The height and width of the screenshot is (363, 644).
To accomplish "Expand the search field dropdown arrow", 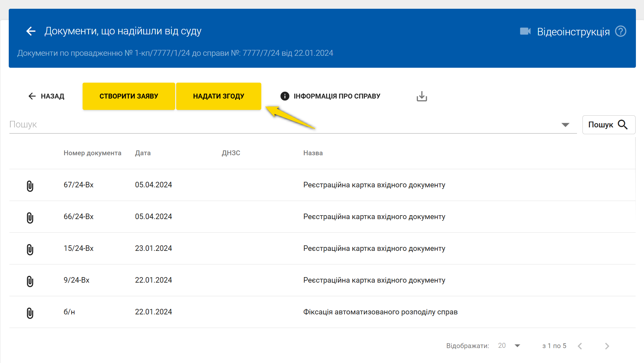I will pos(565,125).
